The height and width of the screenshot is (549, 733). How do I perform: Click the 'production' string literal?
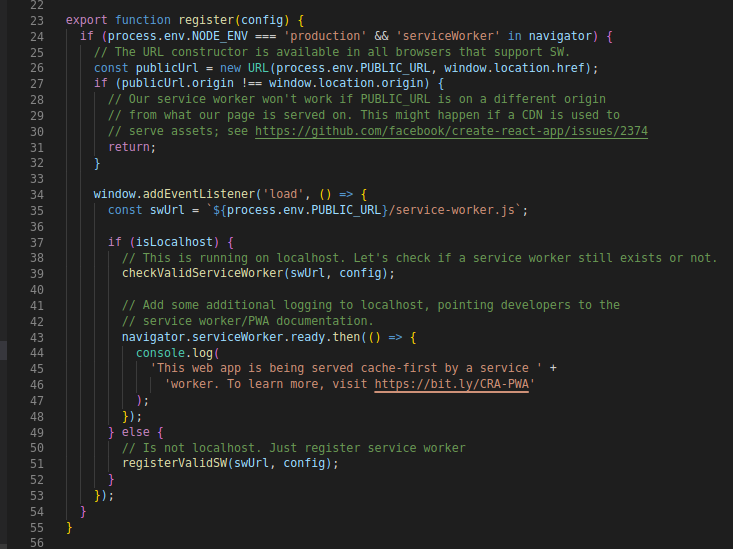pyautogui.click(x=325, y=36)
